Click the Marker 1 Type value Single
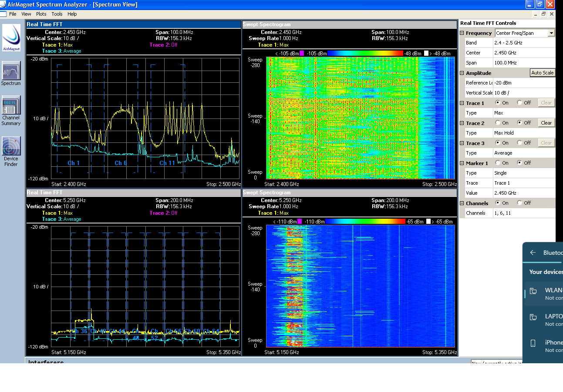Screen dimensions: 563x392 click(524, 173)
